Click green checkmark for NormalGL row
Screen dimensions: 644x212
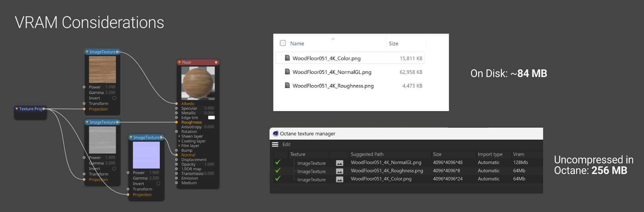coord(278,162)
